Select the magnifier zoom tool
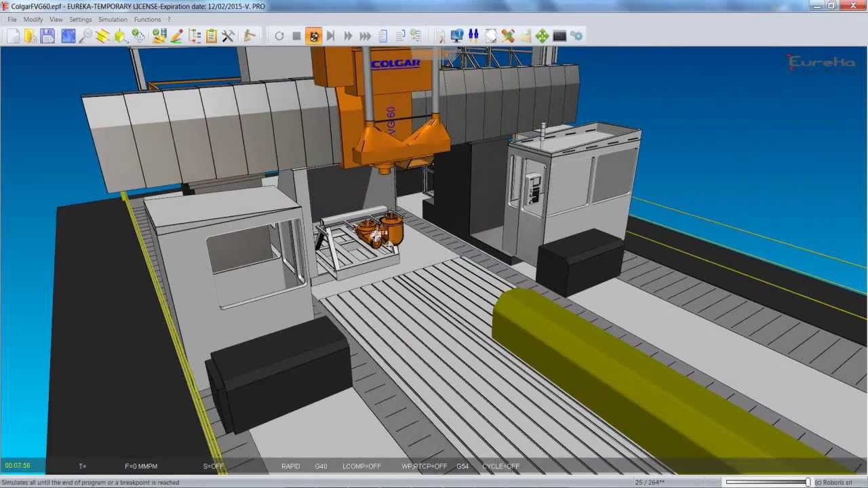 point(85,36)
